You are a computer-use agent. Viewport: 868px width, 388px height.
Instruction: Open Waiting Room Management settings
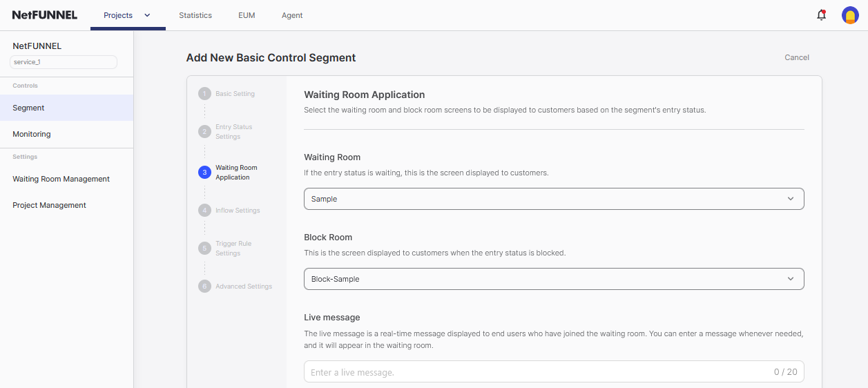point(61,179)
